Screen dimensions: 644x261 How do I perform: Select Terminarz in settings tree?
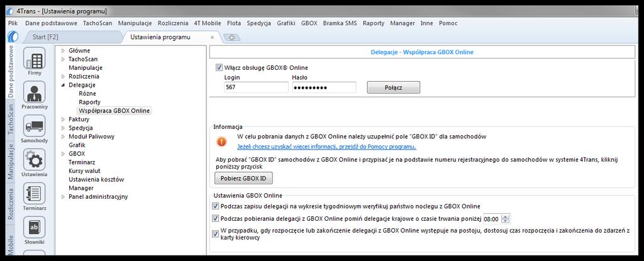(x=82, y=162)
